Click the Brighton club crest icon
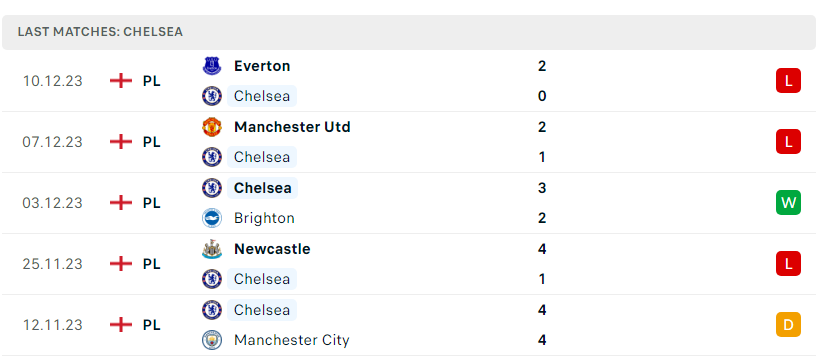 [212, 218]
